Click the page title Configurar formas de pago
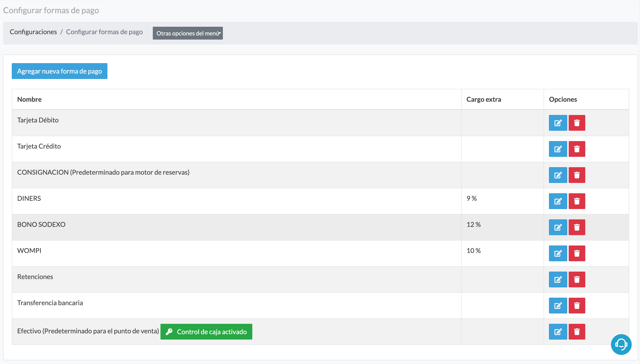The image size is (640, 364). (x=51, y=10)
